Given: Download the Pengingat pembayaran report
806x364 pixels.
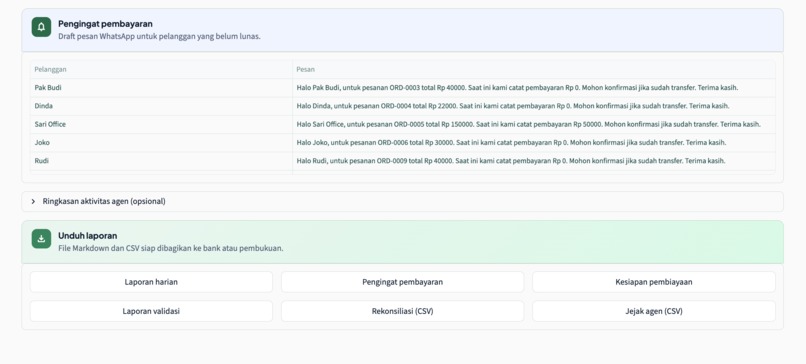Looking at the screenshot, I should coord(402,282).
